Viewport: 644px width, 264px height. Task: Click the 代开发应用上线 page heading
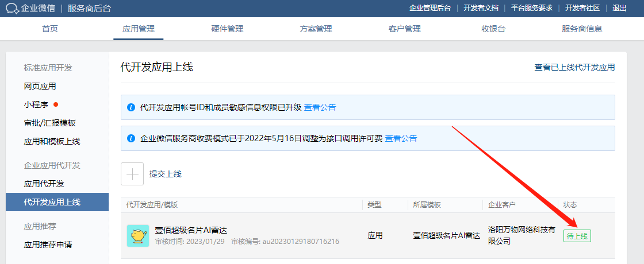tap(157, 67)
